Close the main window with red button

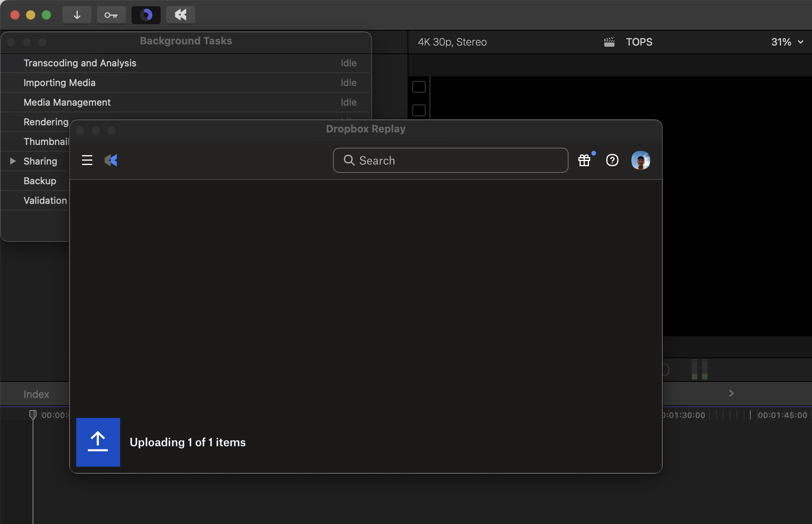click(15, 15)
